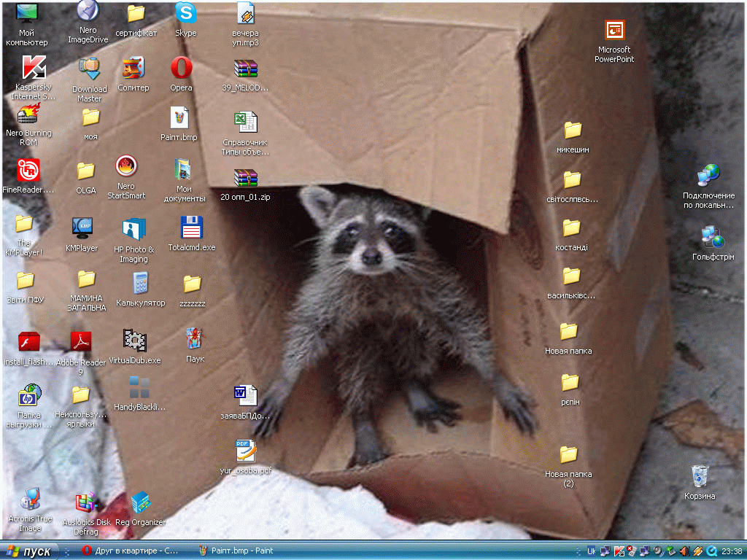
Task: Select the yur_osoba.pdf file
Action: (245, 451)
